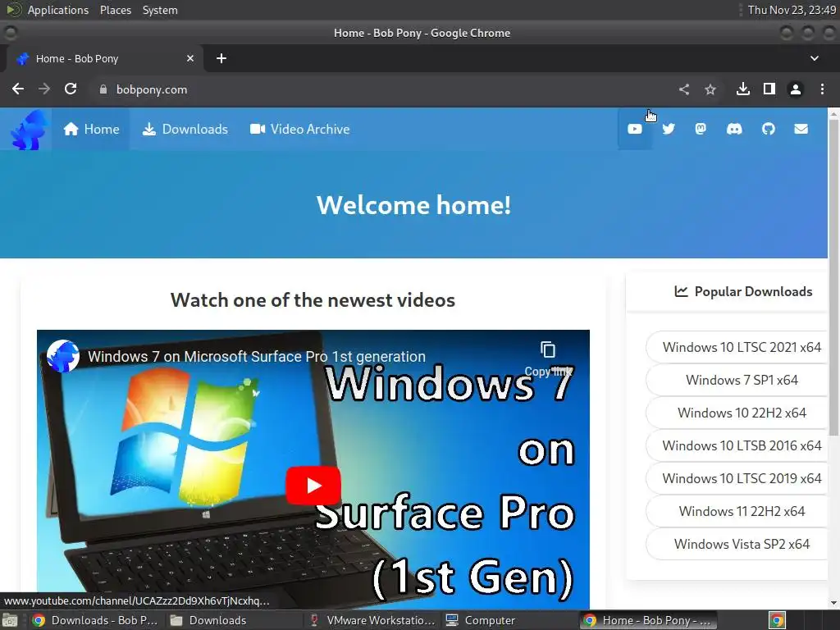View site info via lock icon
Viewport: 840px width, 630px height.
[x=103, y=89]
